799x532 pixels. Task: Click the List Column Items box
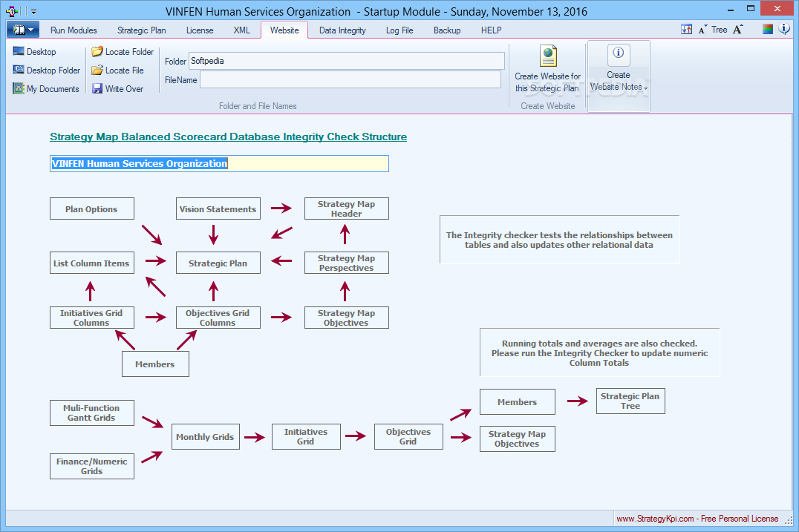[x=92, y=263]
